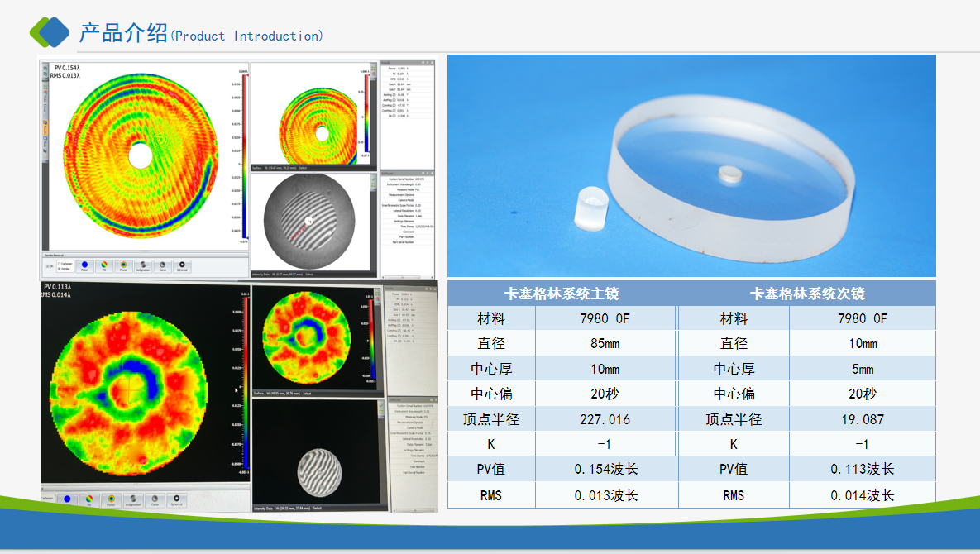This screenshot has width=980, height=554.
Task: Click Power button in lower screenshot
Action: 112,500
